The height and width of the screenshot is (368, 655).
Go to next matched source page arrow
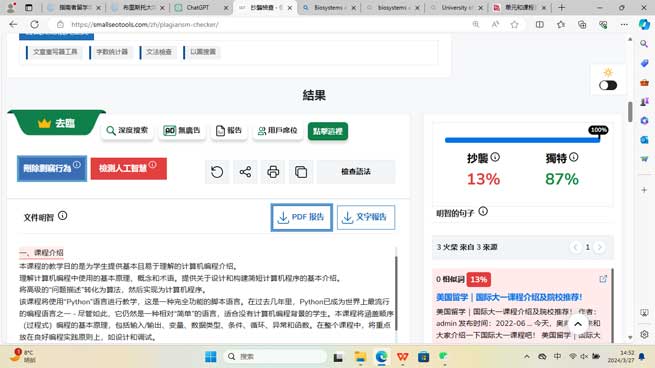pos(599,247)
